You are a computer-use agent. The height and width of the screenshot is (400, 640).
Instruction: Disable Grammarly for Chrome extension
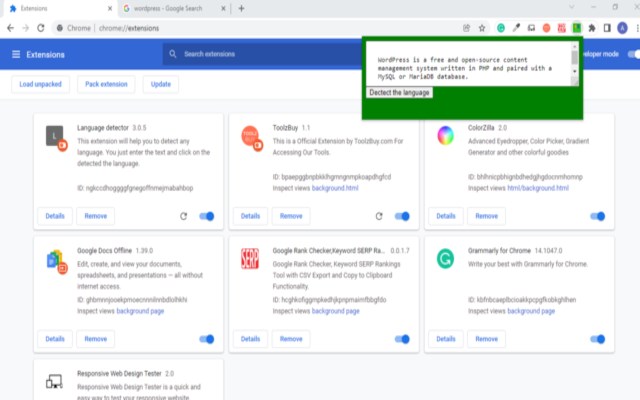(x=598, y=339)
